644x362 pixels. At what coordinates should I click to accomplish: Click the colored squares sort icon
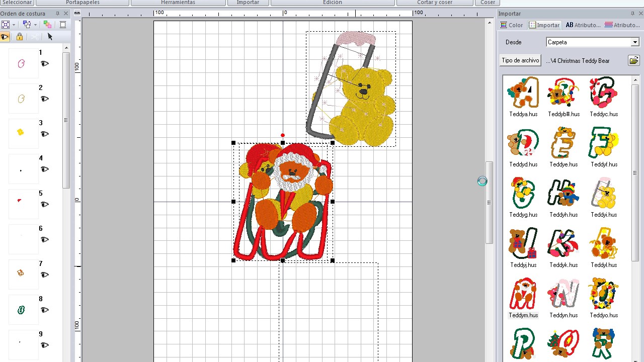47,25
